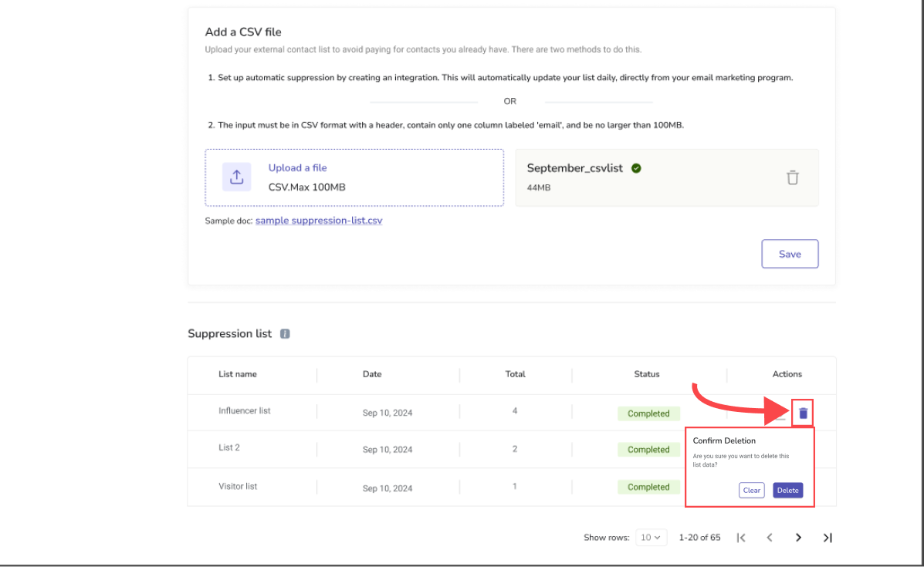924x567 pixels.
Task: Select the Visitor list row
Action: [x=238, y=487]
